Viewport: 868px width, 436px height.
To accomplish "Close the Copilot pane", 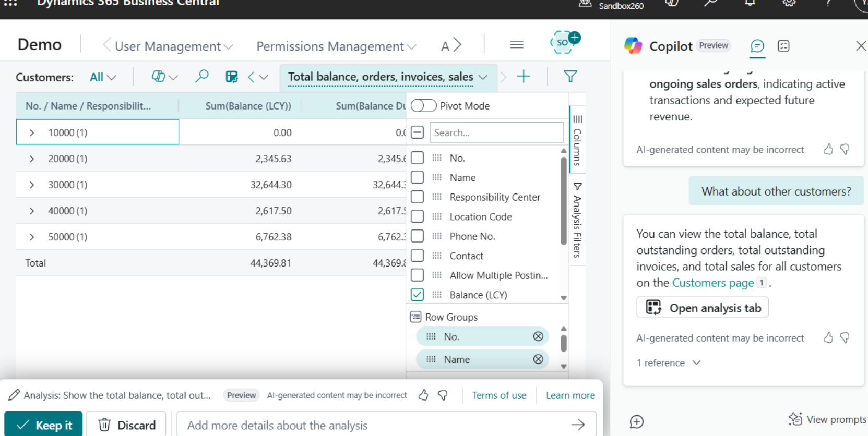I will (x=861, y=46).
